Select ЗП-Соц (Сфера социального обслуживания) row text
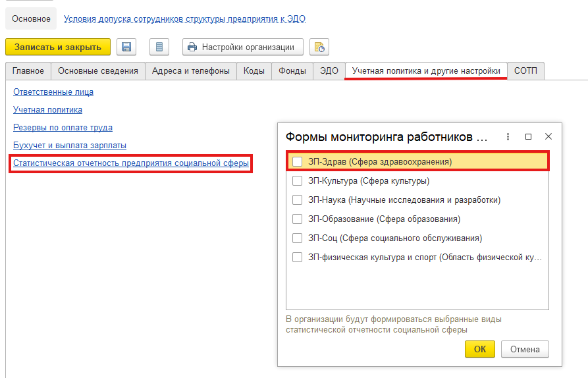Image resolution: width=588 pixels, height=378 pixels. point(395,238)
